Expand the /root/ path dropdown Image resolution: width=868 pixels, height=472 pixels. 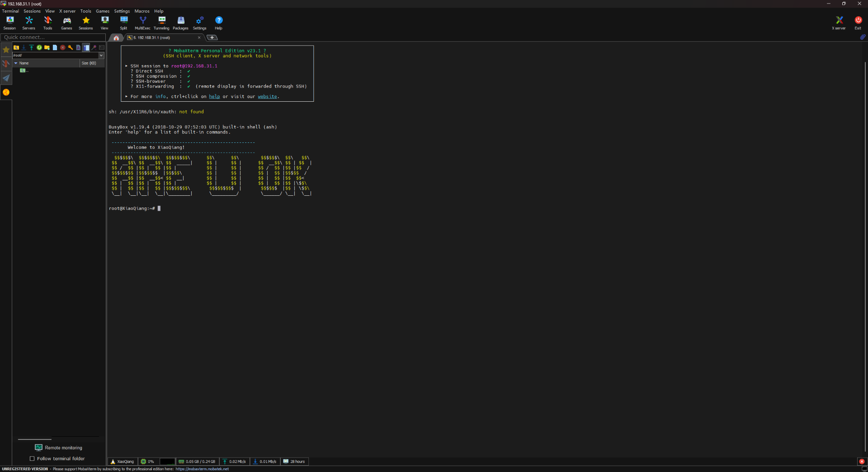101,55
